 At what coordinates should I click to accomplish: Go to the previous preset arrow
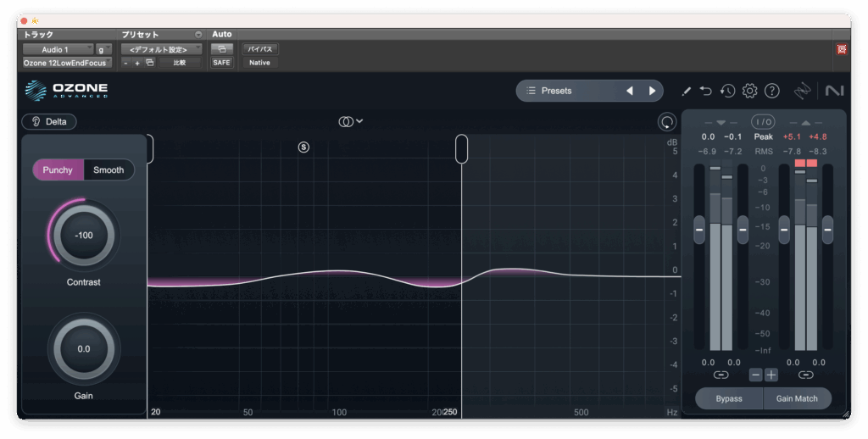pos(629,91)
